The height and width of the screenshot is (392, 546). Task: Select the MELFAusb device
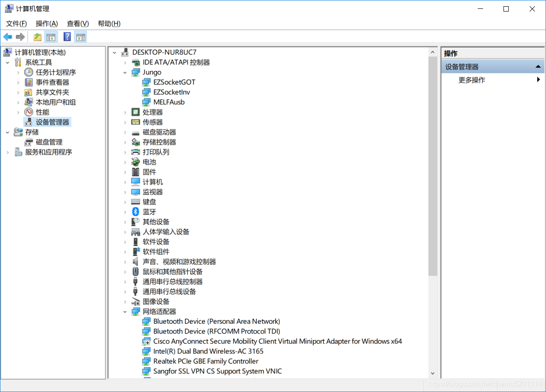[169, 102]
